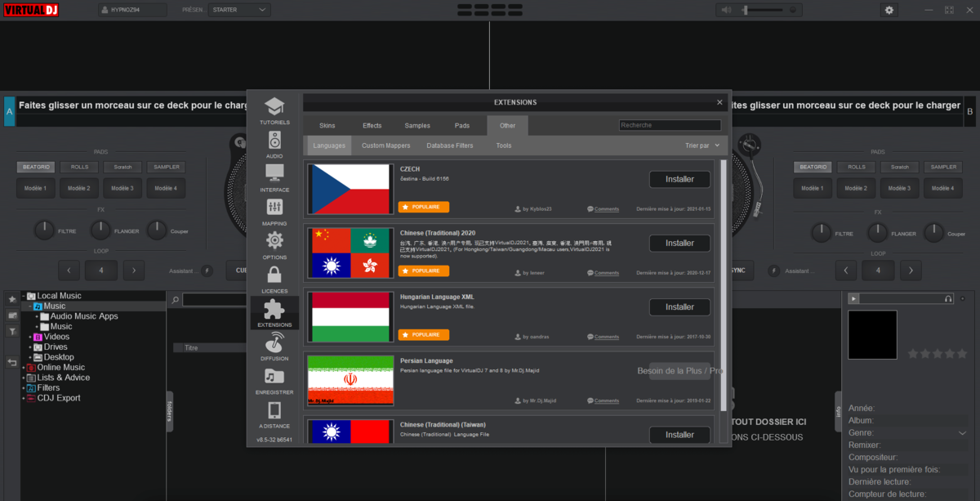This screenshot has width=980, height=501.
Task: Open the Diffusion broadcast section
Action: pyautogui.click(x=274, y=347)
